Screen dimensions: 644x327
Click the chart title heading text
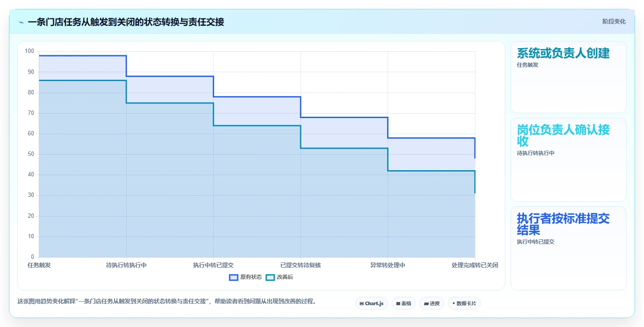click(x=126, y=22)
